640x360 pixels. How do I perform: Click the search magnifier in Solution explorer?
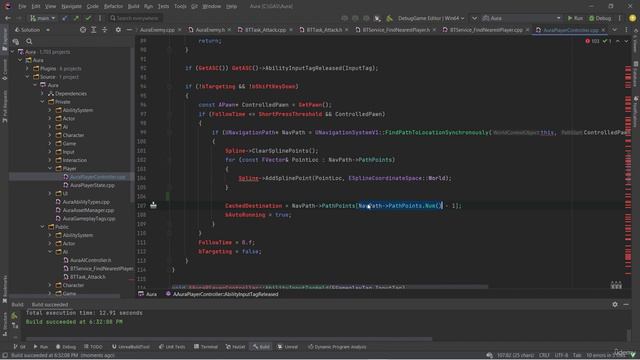coord(29,41)
